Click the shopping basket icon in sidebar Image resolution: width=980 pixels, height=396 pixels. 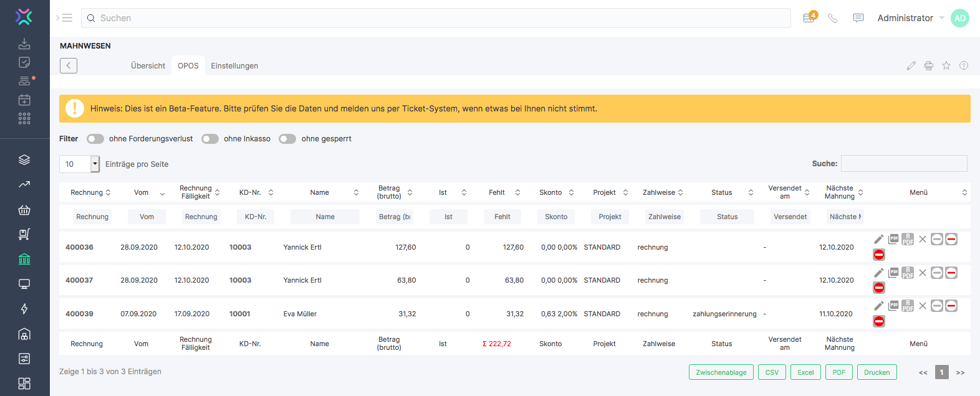click(24, 210)
